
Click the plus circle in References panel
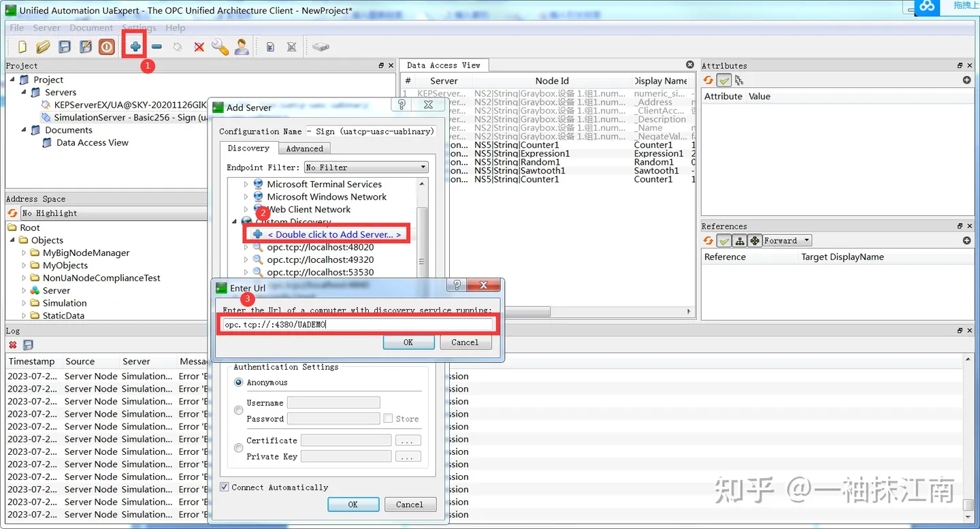pos(966,240)
